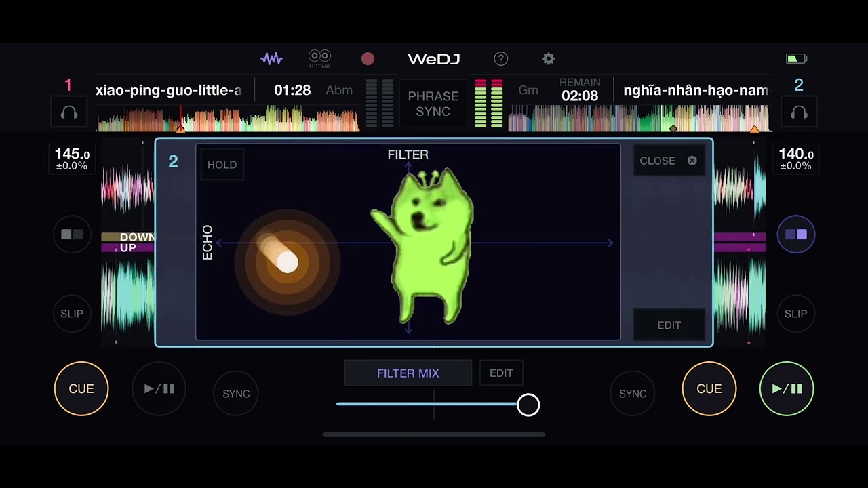Select the UP phrase label
868x488 pixels.
coord(127,248)
